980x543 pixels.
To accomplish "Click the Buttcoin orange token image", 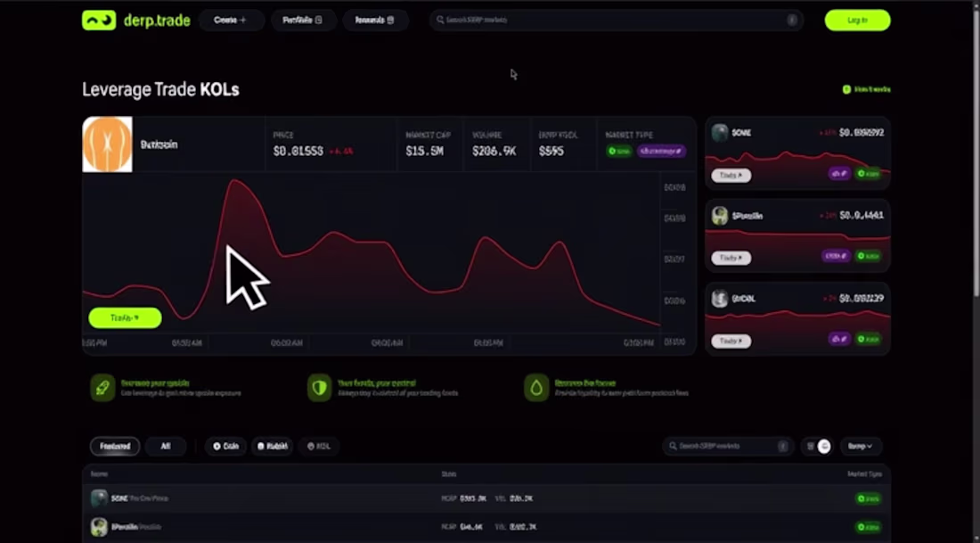I will tap(108, 144).
